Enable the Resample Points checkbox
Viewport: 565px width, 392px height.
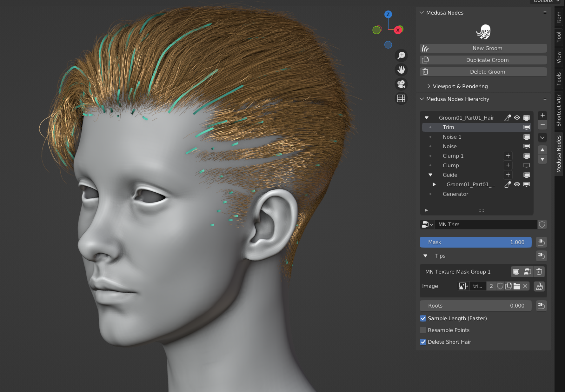(423, 330)
